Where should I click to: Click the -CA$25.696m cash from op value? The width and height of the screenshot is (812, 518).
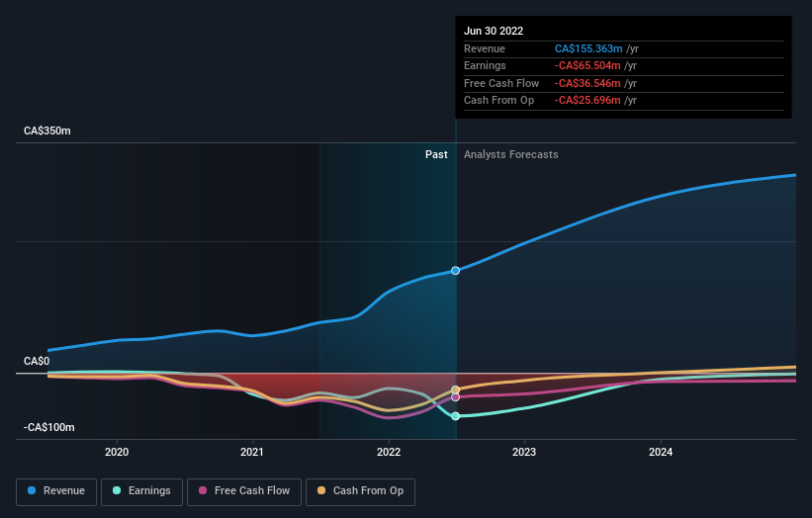click(587, 101)
